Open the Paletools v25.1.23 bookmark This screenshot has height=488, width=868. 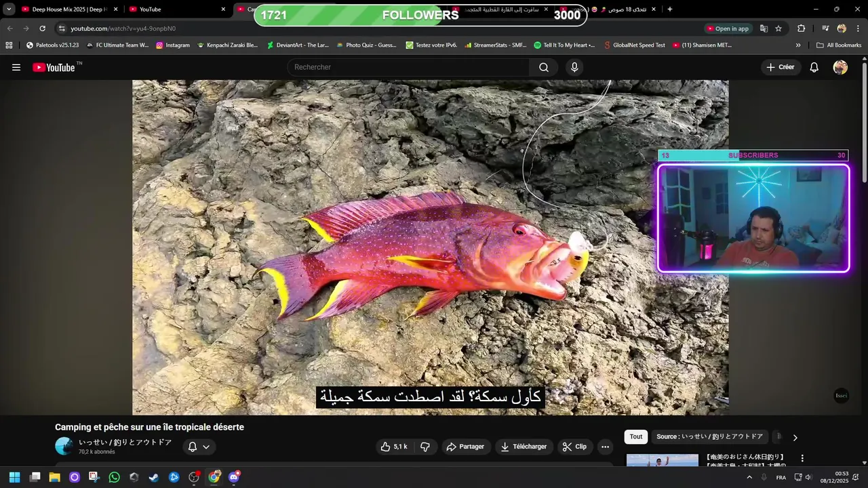[53, 45]
